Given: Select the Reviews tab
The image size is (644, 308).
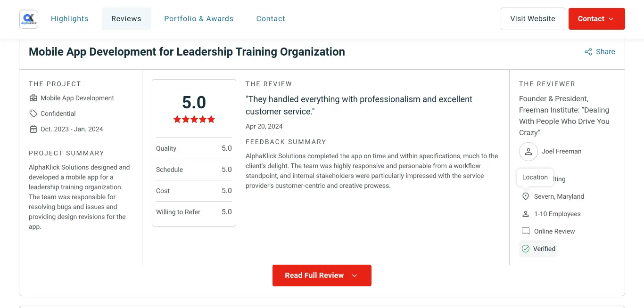Looking at the screenshot, I should tap(126, 19).
